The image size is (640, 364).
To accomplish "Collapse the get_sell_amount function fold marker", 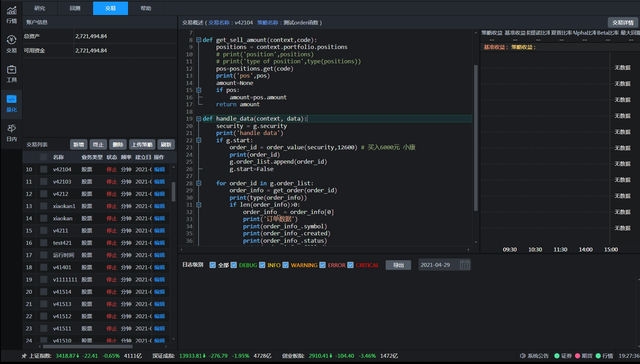I will [x=198, y=40].
